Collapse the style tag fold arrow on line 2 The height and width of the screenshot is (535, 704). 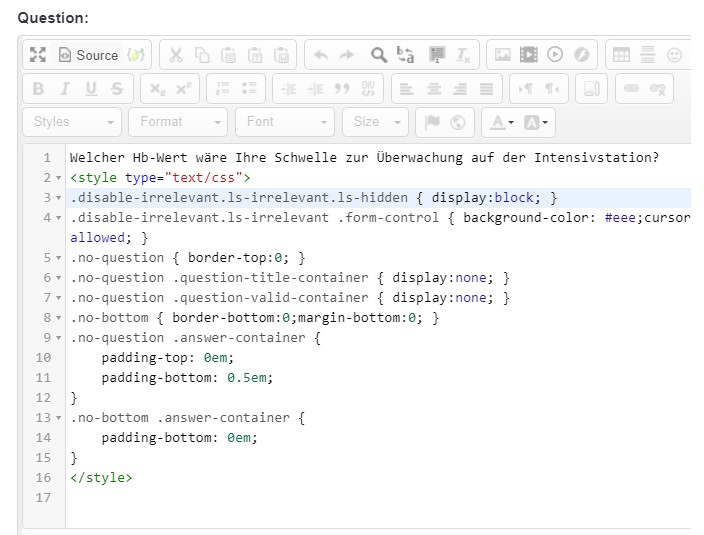click(x=59, y=178)
